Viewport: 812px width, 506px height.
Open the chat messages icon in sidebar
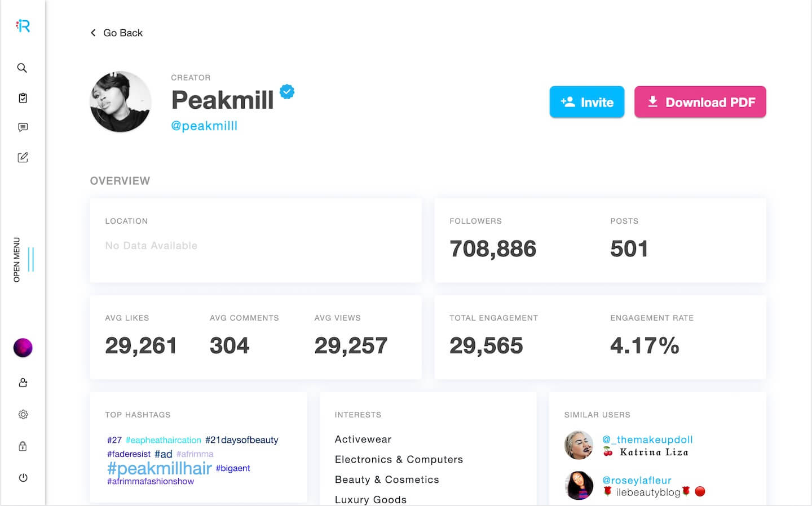pos(23,127)
